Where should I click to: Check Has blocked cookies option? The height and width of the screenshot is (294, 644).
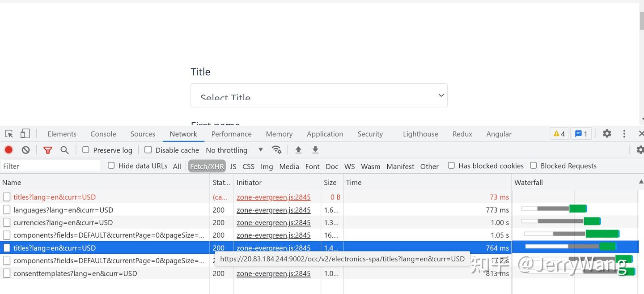click(x=451, y=165)
